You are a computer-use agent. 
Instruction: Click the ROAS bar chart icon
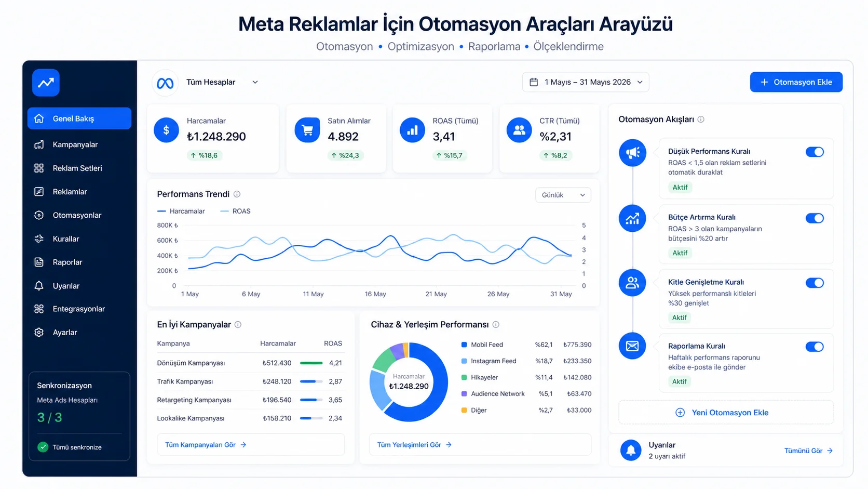click(412, 130)
